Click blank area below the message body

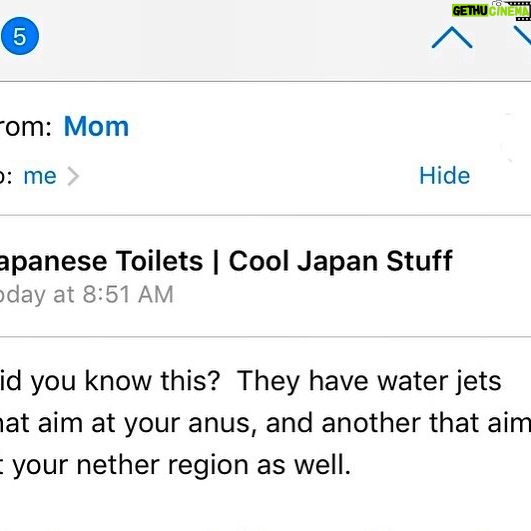tap(266, 508)
